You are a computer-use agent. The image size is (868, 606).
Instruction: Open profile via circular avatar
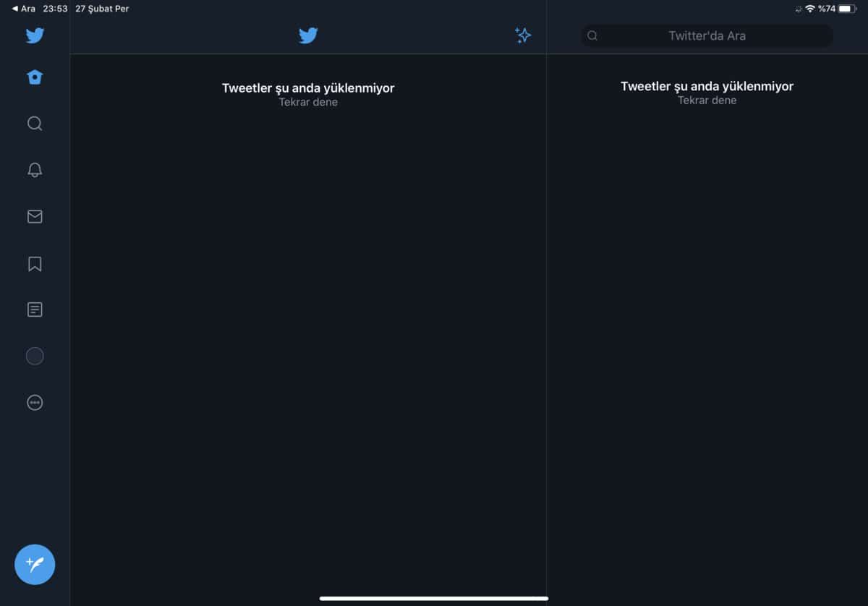[35, 356]
